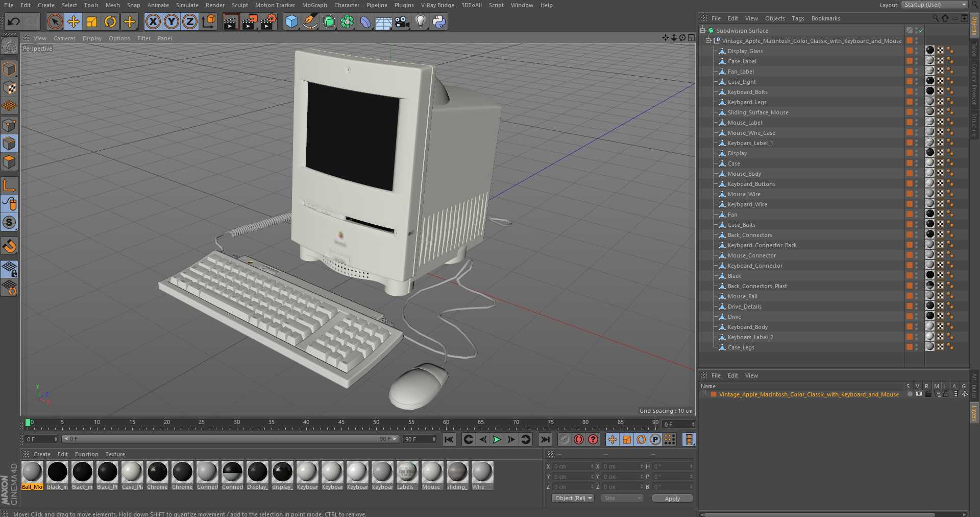Open the Size dropdown
This screenshot has height=517, width=980.
tap(622, 498)
